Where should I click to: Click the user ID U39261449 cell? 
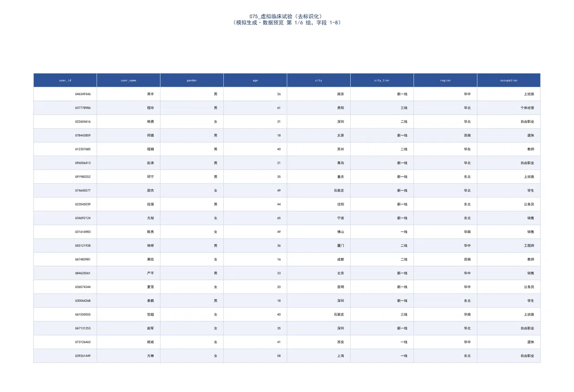[x=65, y=356]
